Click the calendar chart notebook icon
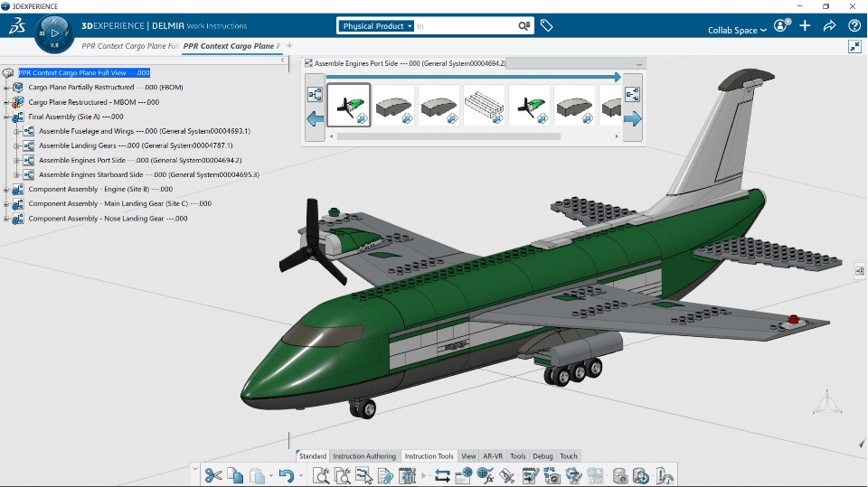Image resolution: width=868 pixels, height=487 pixels. click(408, 475)
